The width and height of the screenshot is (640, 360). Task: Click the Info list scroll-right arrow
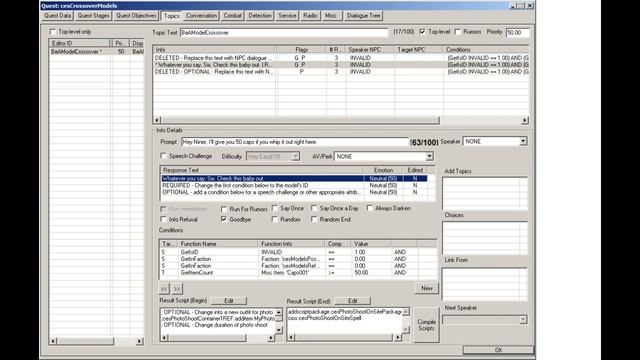tap(525, 120)
